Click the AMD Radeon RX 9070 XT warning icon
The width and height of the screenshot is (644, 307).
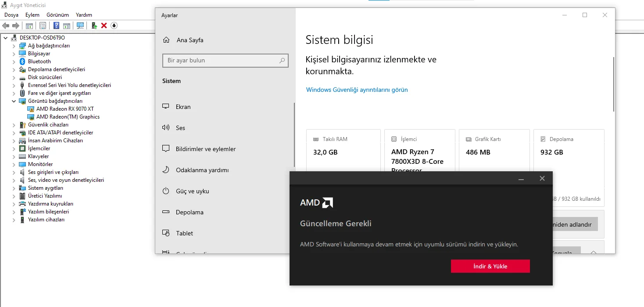tap(31, 109)
